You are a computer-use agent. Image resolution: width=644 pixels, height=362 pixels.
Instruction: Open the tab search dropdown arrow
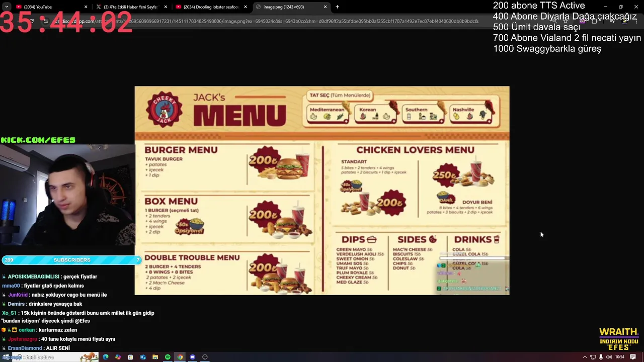click(x=6, y=7)
